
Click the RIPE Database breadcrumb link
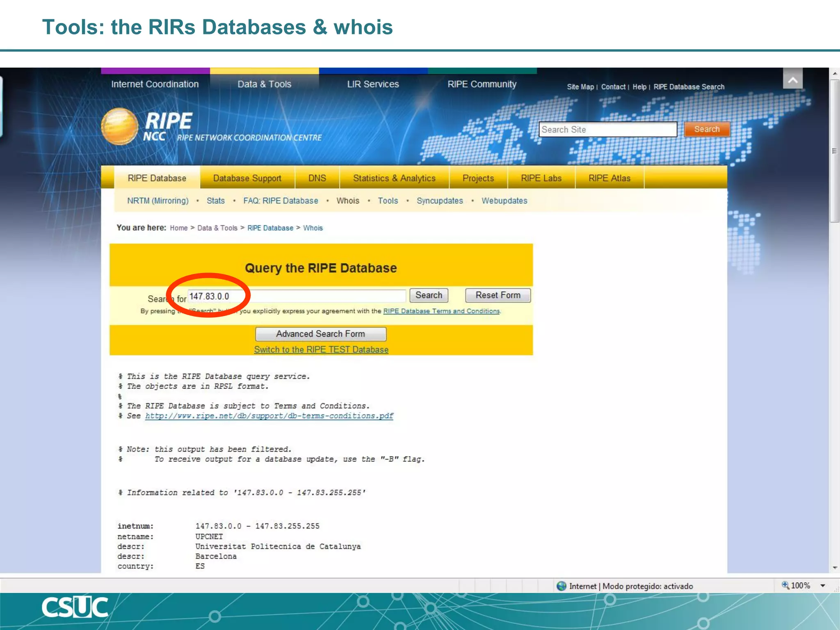(270, 228)
